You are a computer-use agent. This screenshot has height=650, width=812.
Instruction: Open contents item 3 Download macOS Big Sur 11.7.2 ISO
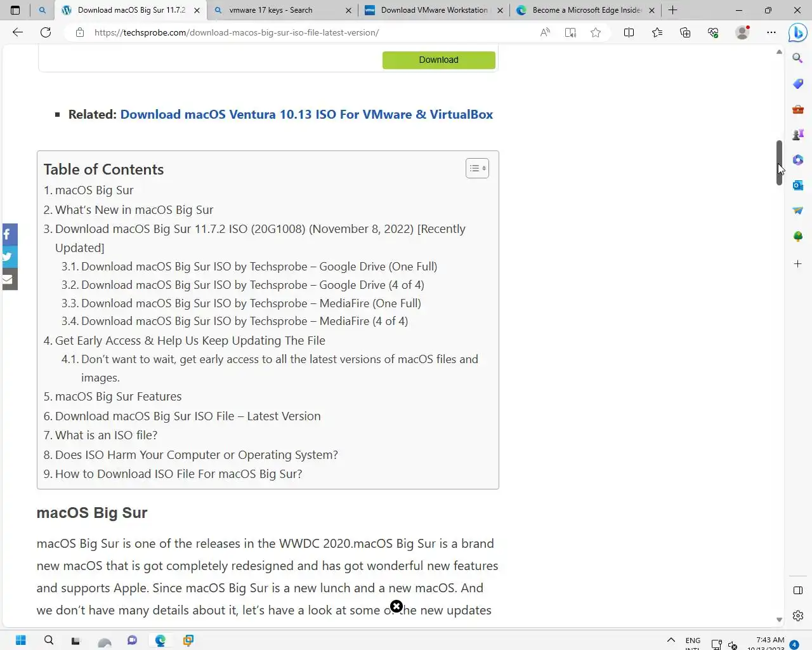[260, 238]
